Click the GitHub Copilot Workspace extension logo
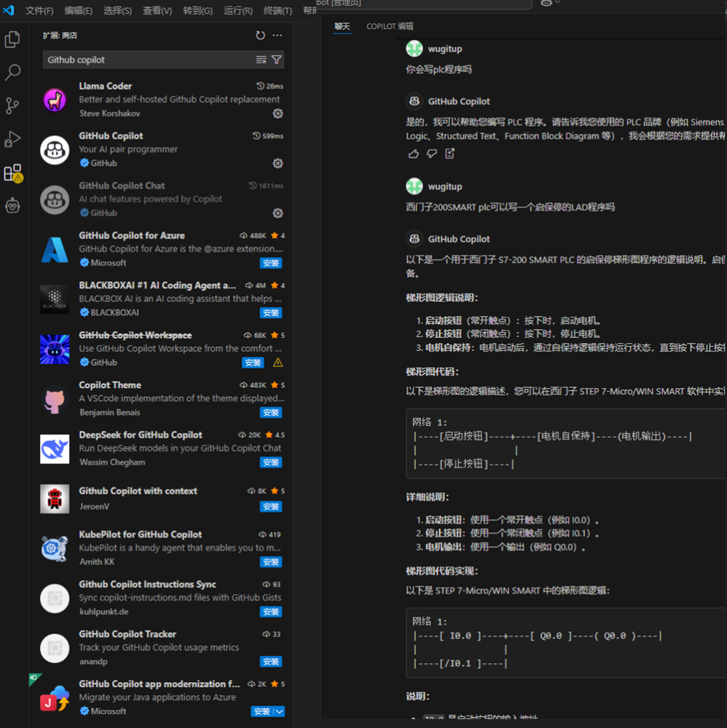The width and height of the screenshot is (727, 728). tap(55, 349)
